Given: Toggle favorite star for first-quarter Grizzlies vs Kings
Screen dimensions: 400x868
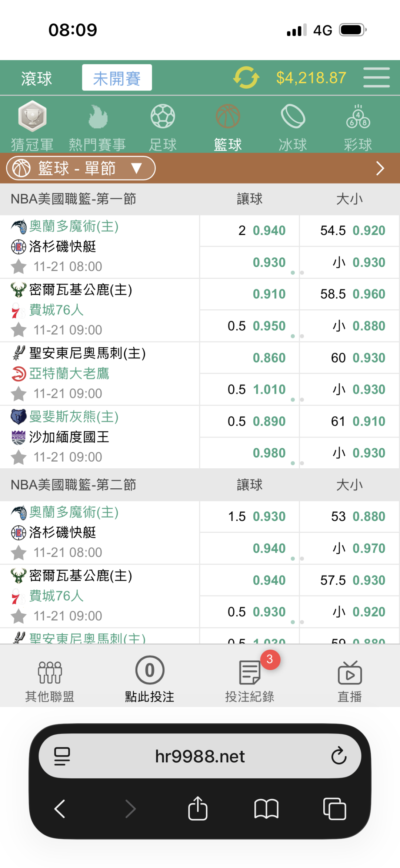Looking at the screenshot, I should [19, 457].
